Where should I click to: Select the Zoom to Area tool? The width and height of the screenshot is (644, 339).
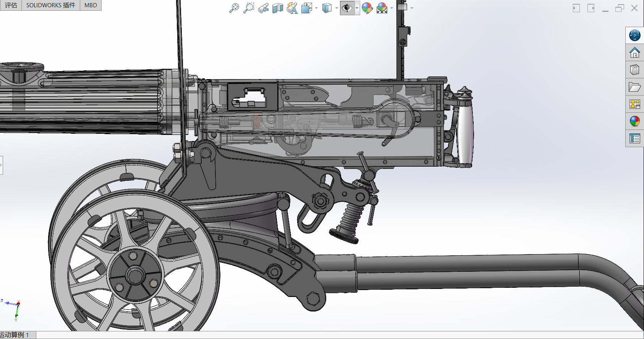click(x=248, y=8)
